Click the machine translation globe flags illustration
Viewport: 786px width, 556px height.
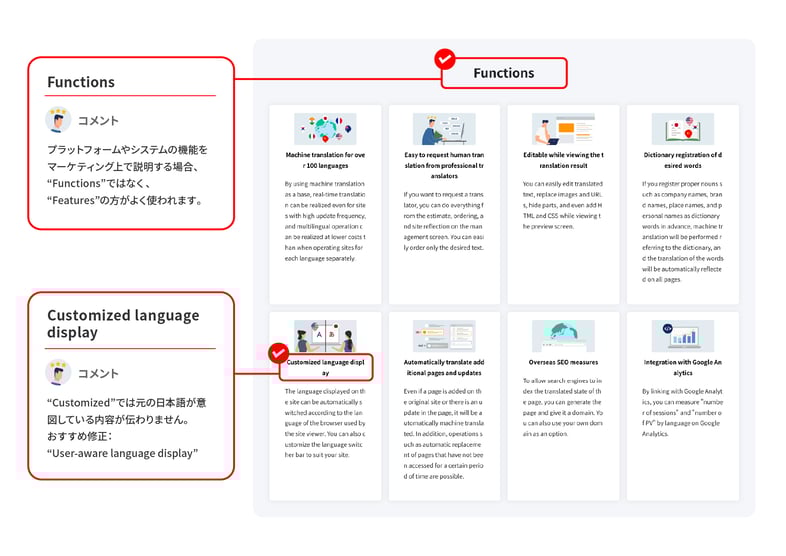point(325,129)
